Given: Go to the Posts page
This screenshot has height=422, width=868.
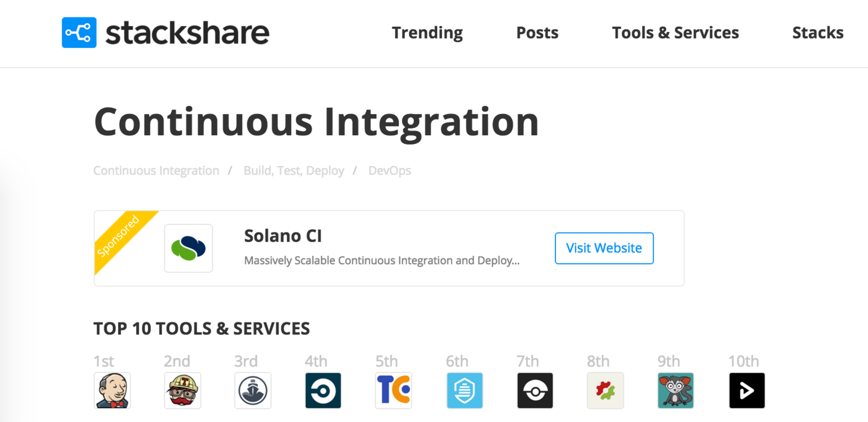Looking at the screenshot, I should [538, 33].
